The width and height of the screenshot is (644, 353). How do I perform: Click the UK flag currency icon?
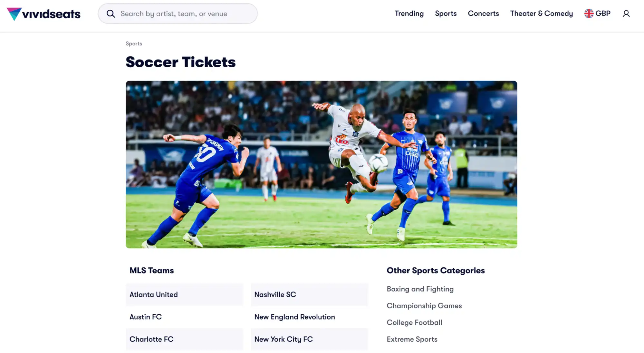588,13
